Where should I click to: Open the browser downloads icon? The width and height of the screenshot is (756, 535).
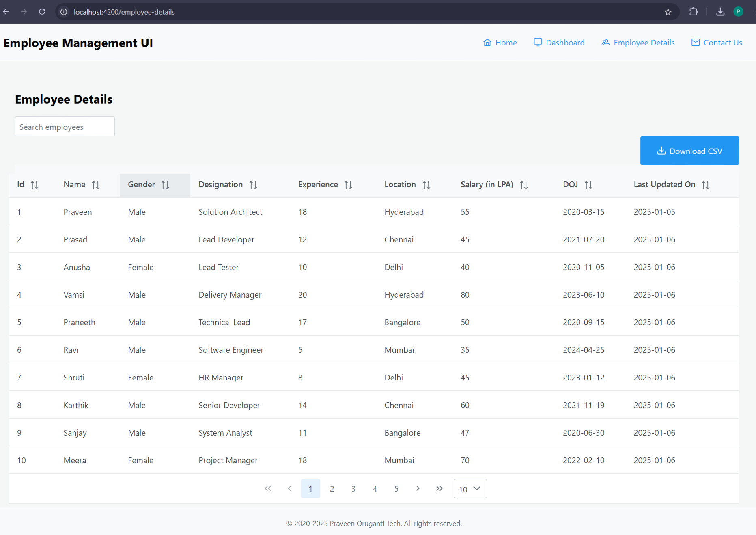click(720, 12)
